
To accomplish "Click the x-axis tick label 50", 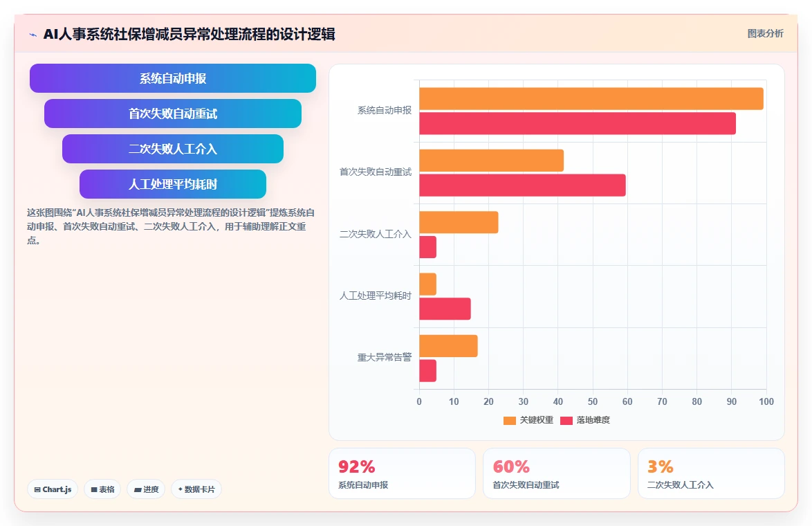I will click(x=593, y=401).
